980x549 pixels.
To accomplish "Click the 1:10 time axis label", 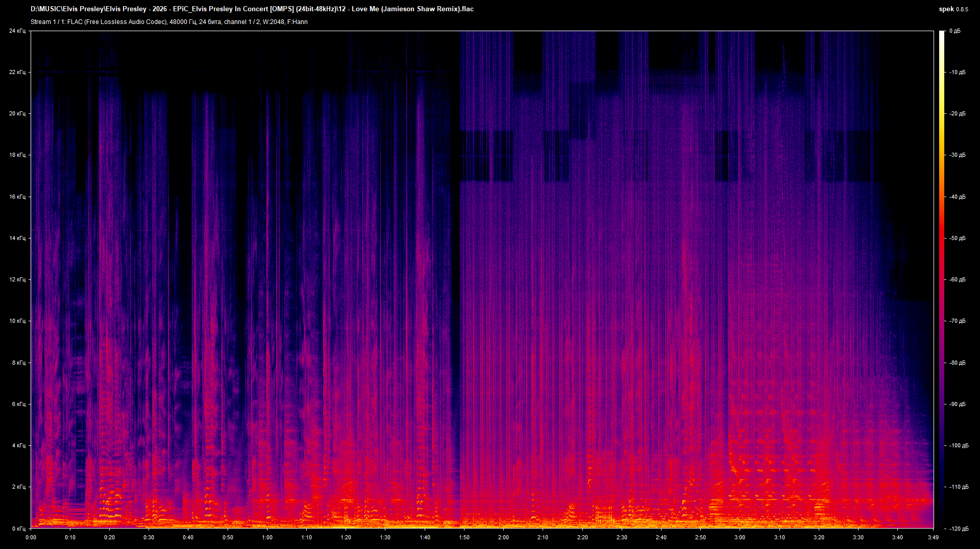I will pos(307,537).
